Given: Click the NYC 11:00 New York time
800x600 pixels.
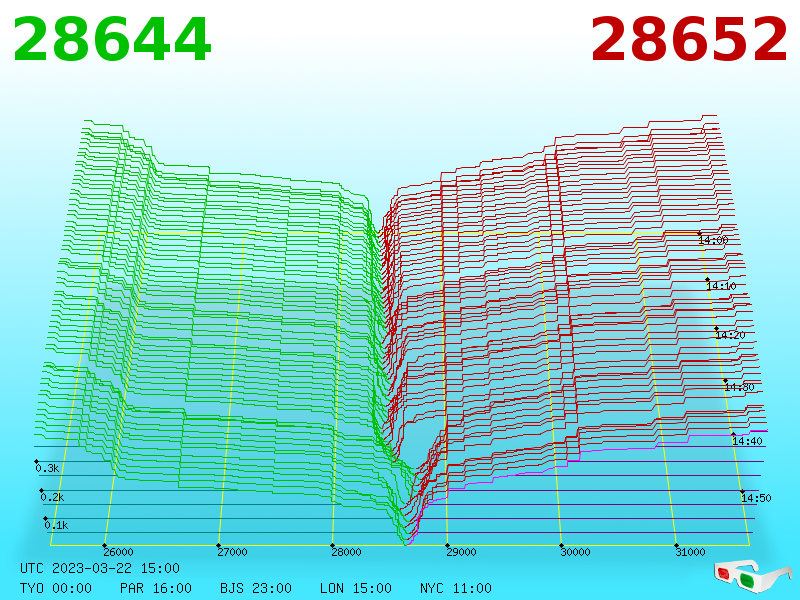Looking at the screenshot, I should coord(456,588).
